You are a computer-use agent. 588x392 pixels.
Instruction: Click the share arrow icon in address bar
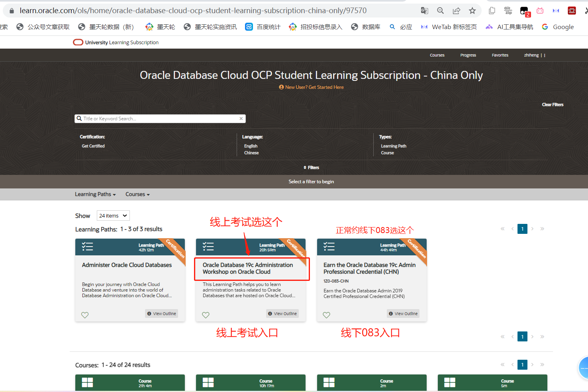(x=456, y=10)
